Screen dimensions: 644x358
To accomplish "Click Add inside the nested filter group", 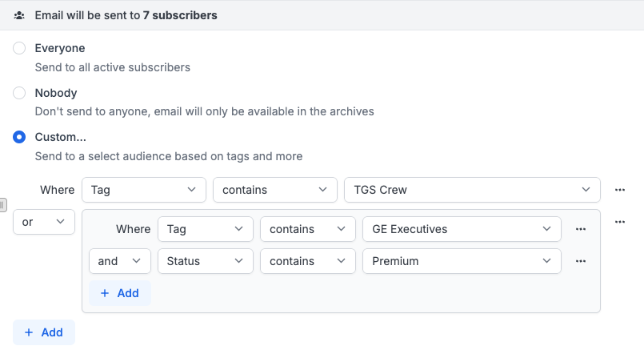I will 119,293.
